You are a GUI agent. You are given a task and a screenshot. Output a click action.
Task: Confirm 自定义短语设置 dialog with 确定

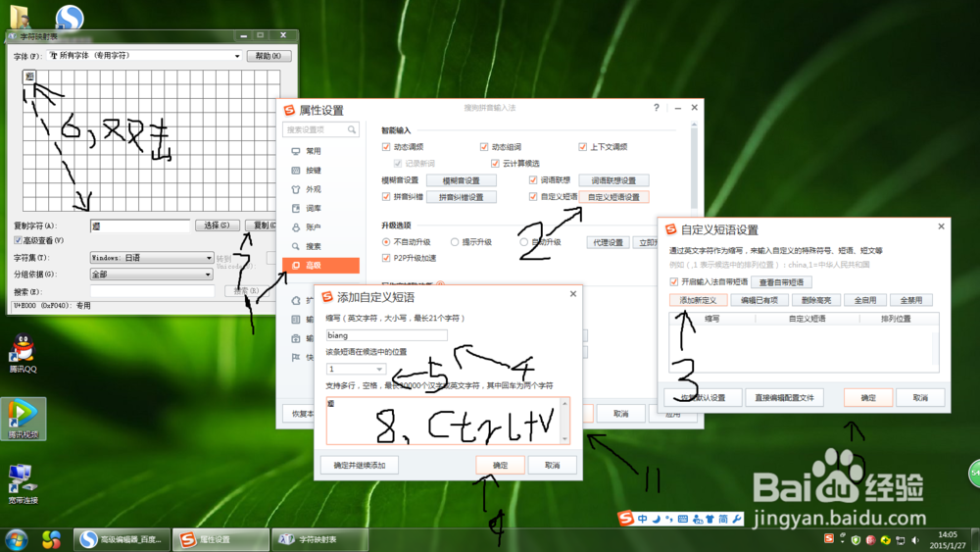click(x=868, y=398)
